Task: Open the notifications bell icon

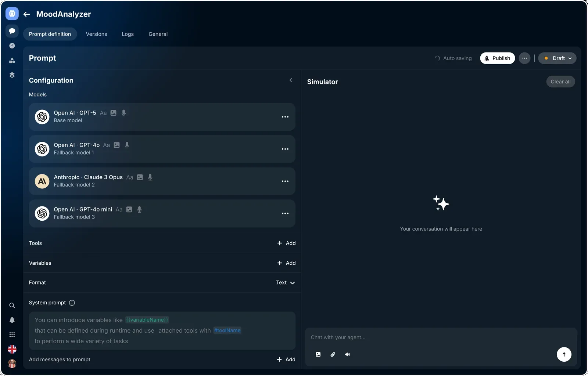Action: click(x=12, y=320)
